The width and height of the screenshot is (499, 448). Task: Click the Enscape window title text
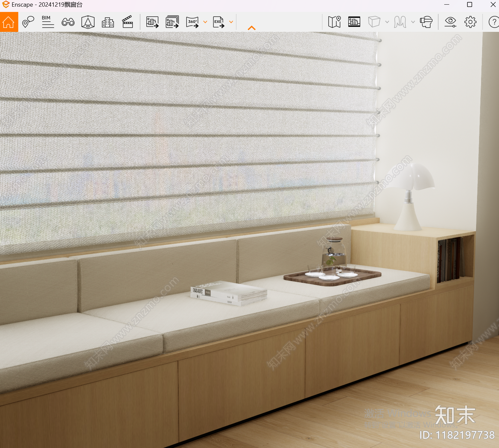pyautogui.click(x=47, y=5)
